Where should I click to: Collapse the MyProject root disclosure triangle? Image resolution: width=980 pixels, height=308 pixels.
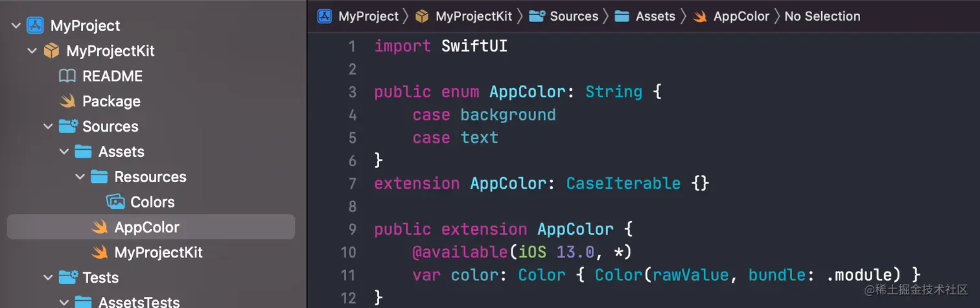16,26
